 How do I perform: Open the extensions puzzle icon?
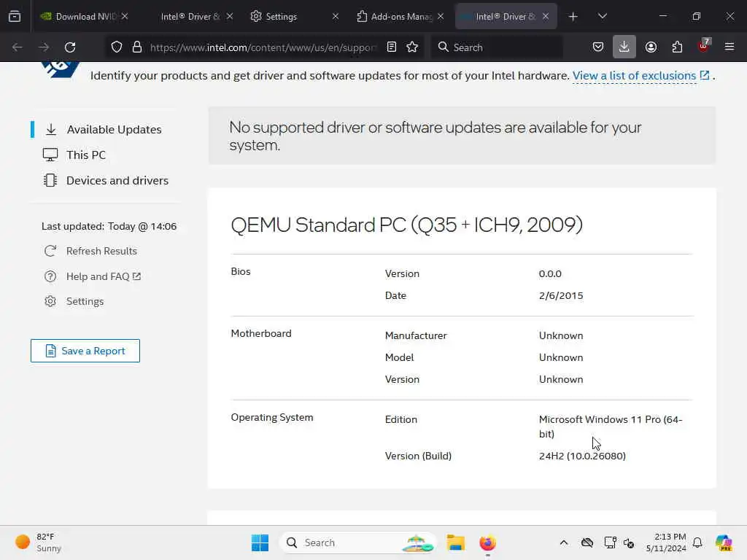click(677, 47)
